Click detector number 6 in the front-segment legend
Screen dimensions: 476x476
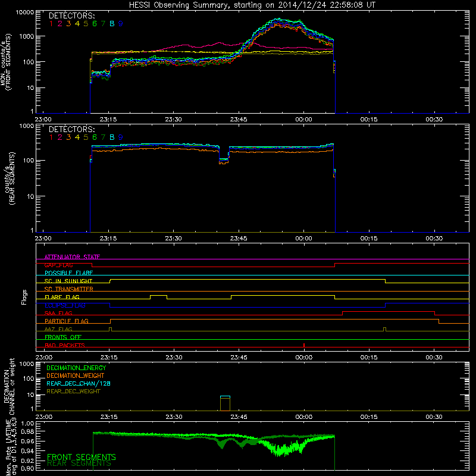(95, 24)
